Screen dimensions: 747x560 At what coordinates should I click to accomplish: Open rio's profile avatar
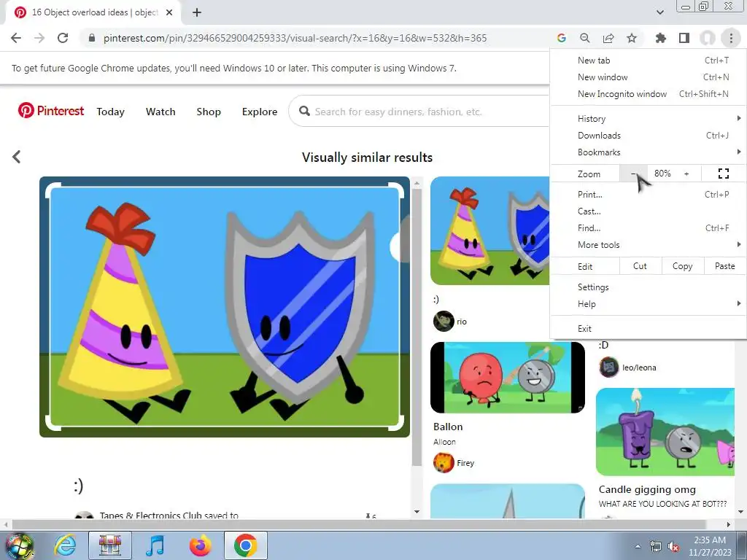point(444,321)
